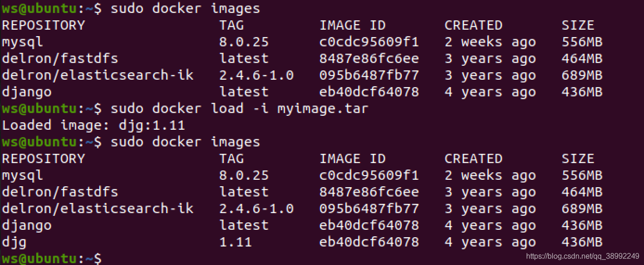Click delron/elasticsearch-ik in the first listing

click(x=97, y=75)
